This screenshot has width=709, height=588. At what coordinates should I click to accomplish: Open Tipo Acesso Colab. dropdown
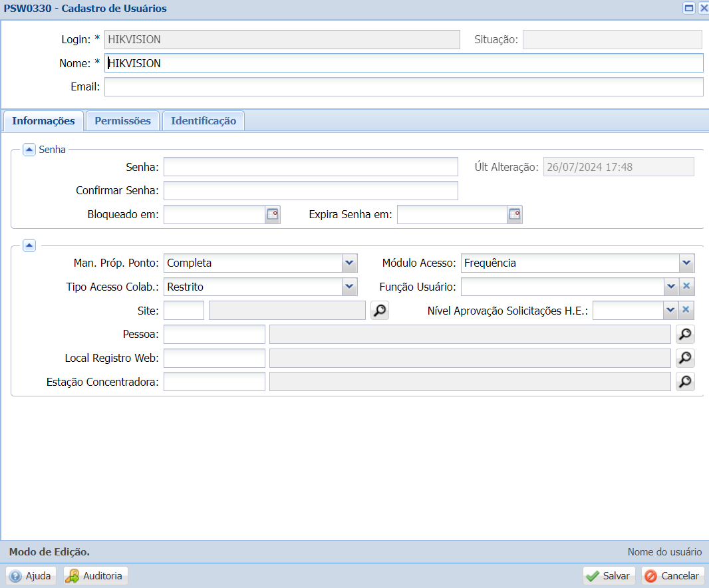click(x=350, y=286)
